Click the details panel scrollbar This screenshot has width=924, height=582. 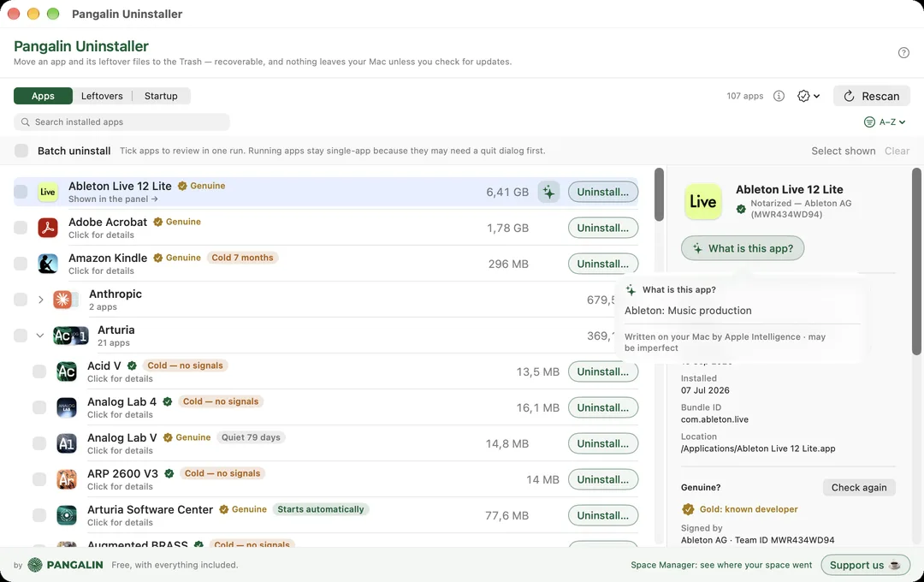point(916,261)
